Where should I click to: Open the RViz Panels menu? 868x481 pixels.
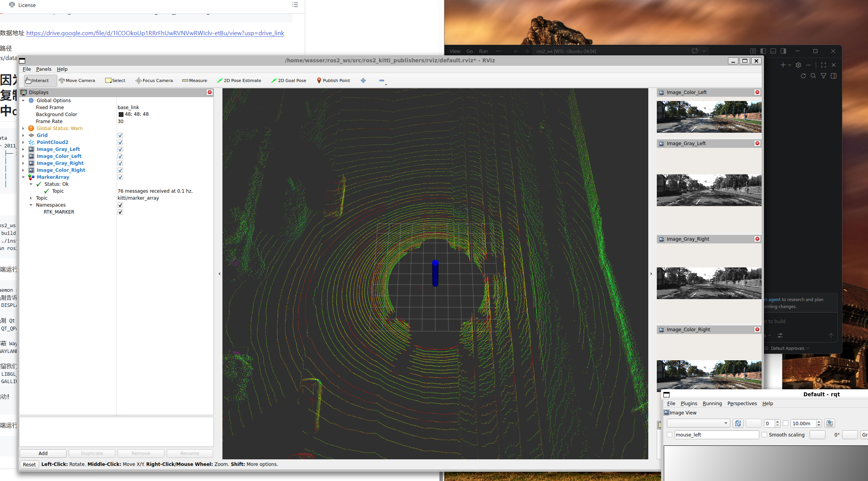tap(44, 69)
